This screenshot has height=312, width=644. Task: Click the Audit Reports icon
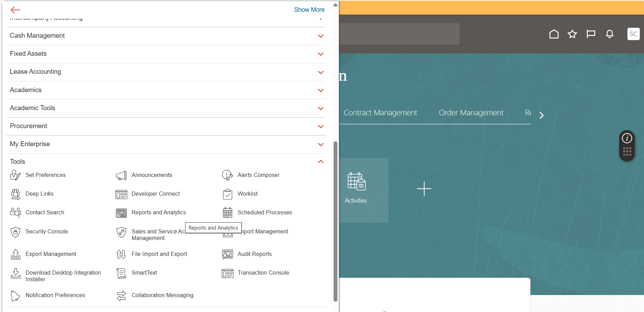227,255
